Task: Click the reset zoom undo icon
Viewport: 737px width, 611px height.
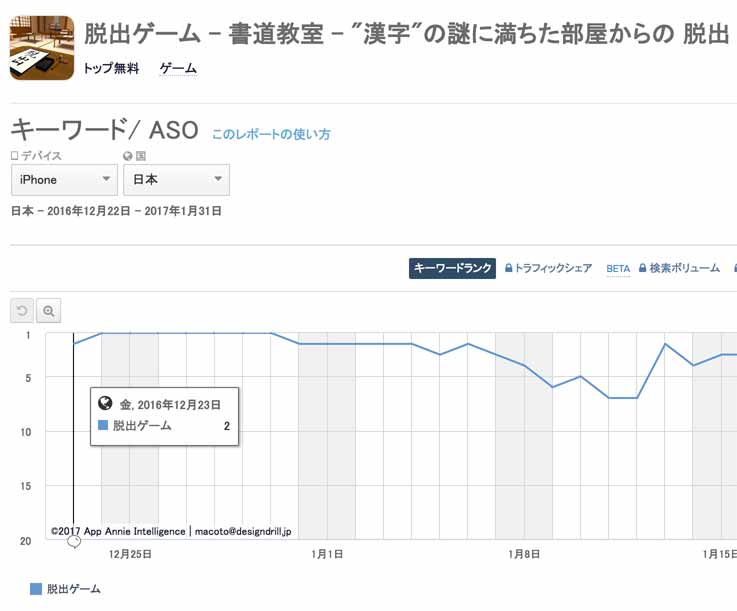Action: pos(22,311)
